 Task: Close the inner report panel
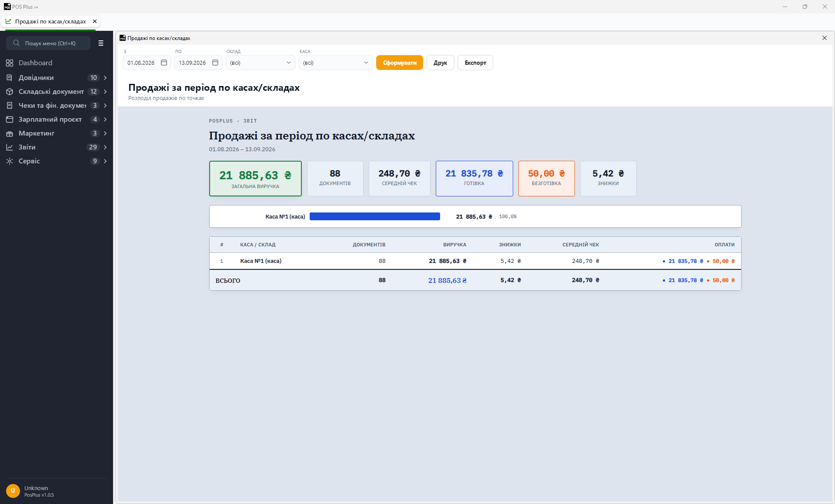(825, 38)
